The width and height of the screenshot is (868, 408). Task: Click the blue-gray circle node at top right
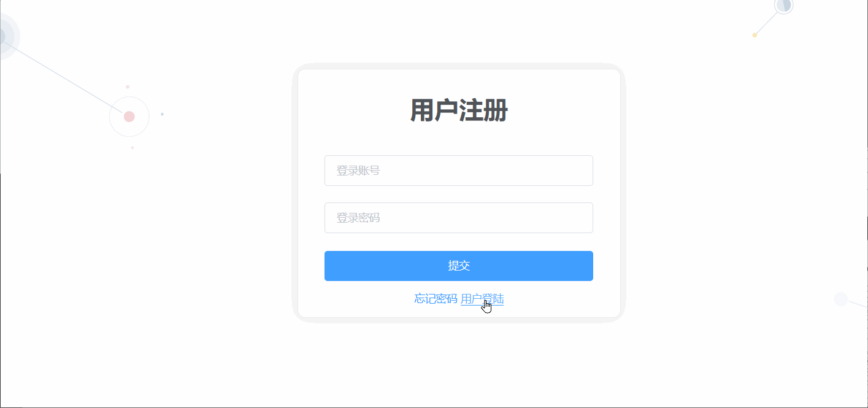coord(783,5)
